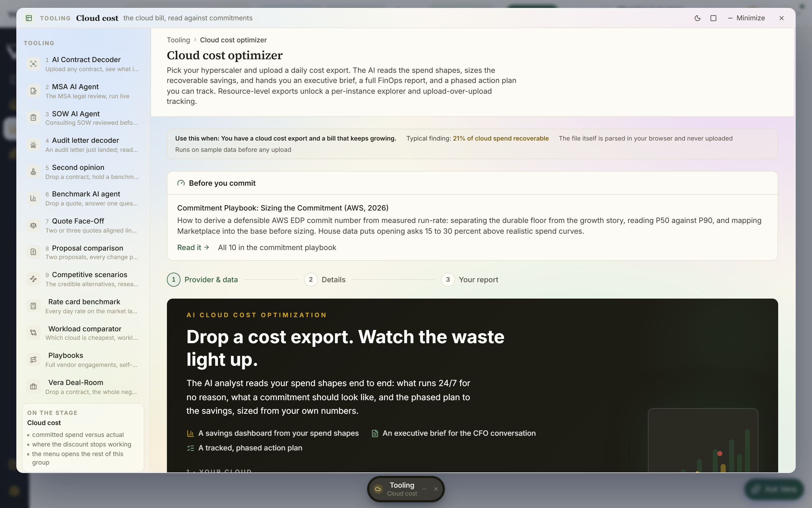Open Rate card benchmark tool
Screen dimensions: 812x508
coord(83,306)
